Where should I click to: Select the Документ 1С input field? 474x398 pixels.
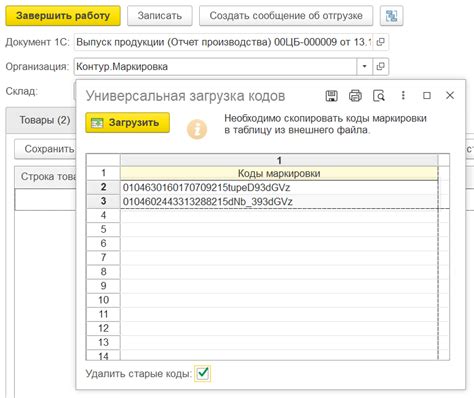(x=223, y=42)
